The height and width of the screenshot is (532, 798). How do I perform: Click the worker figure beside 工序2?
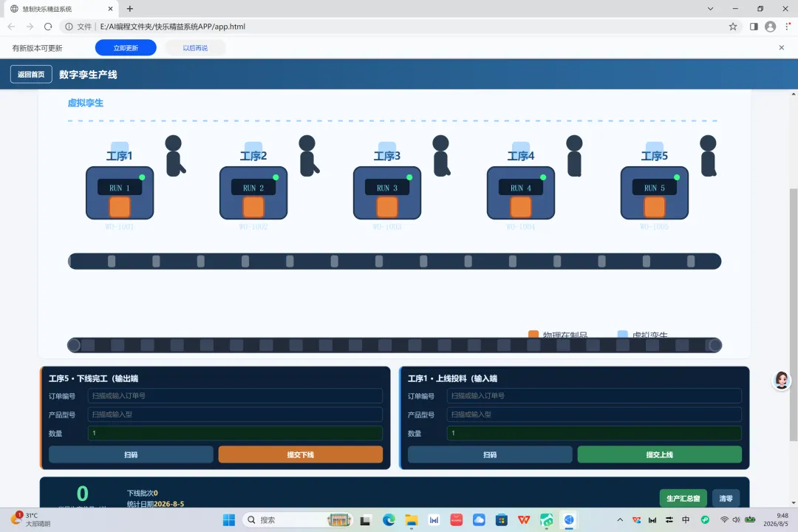[308, 156]
